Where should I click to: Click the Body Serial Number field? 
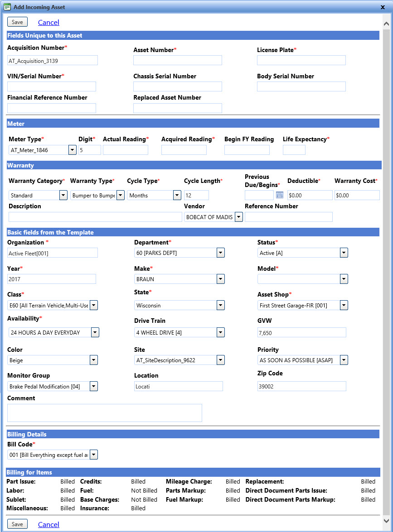301,86
